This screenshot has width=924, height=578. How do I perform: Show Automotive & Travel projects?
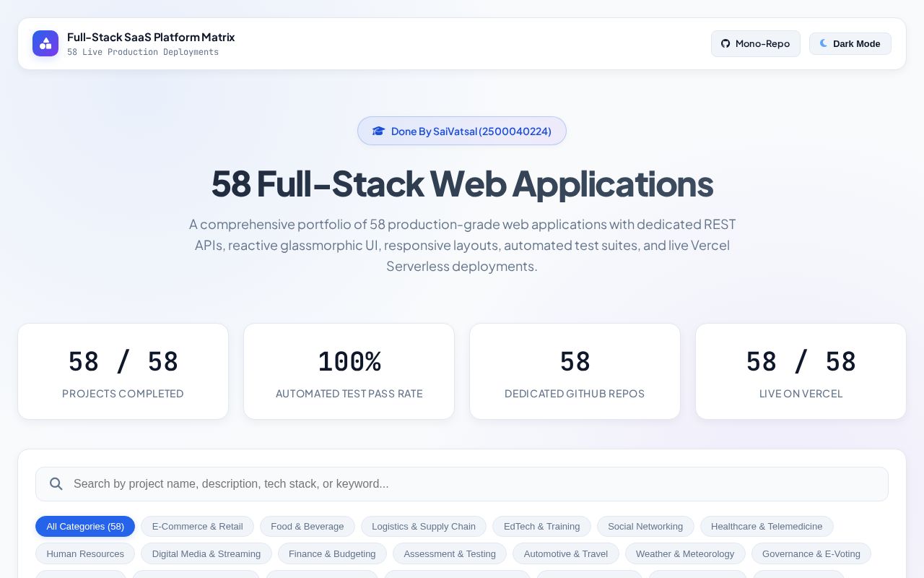point(566,553)
